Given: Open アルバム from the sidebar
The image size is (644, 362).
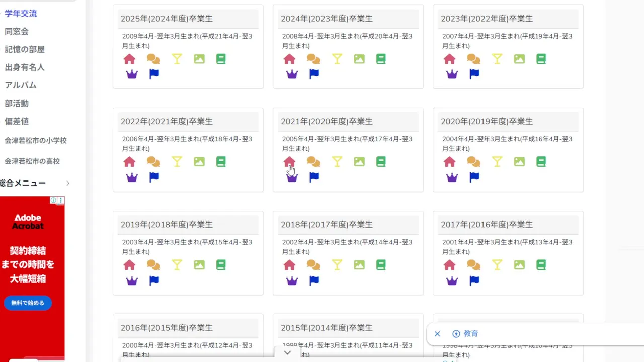Looking at the screenshot, I should [x=21, y=85].
